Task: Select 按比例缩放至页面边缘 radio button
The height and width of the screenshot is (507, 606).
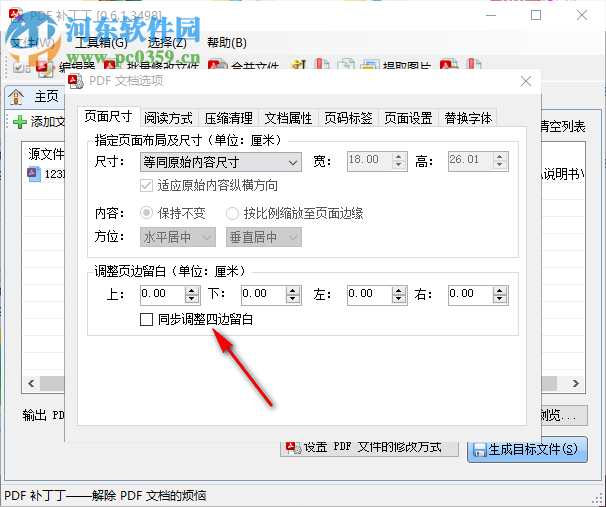Action: (x=232, y=213)
